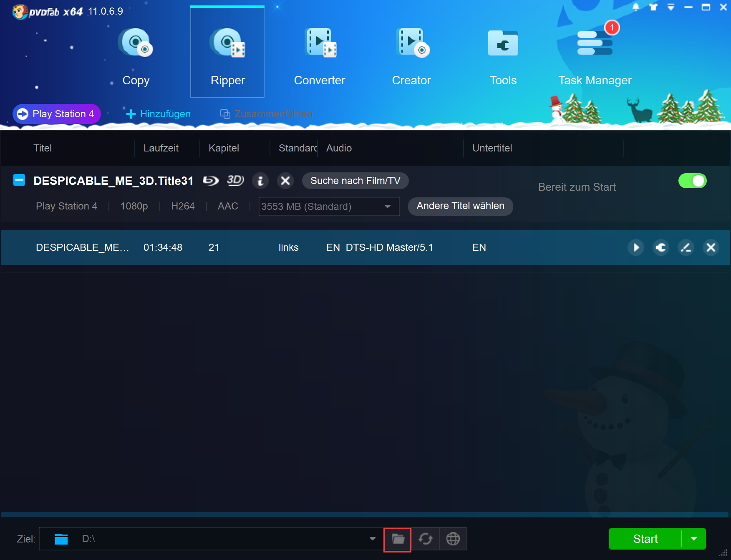Click the chapter value 21
Image resolution: width=731 pixels, height=560 pixels.
tap(214, 247)
